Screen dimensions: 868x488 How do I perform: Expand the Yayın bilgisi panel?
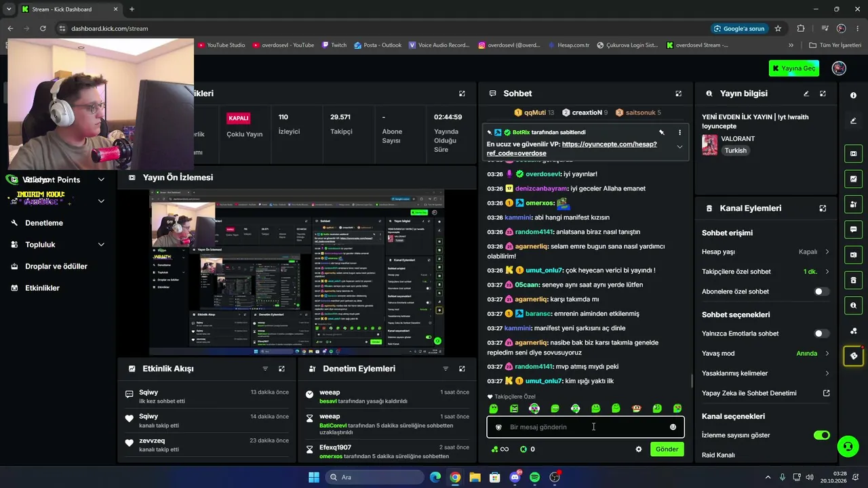pyautogui.click(x=823, y=94)
